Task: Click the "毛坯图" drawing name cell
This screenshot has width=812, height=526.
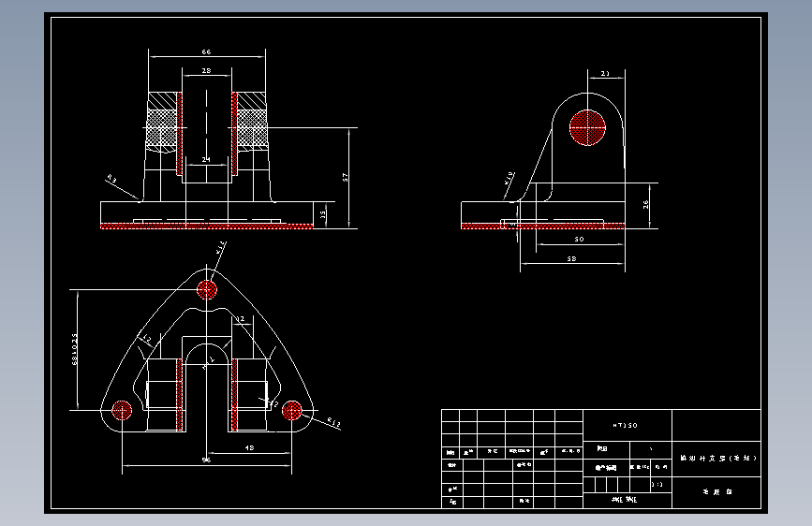Action: coord(716,491)
